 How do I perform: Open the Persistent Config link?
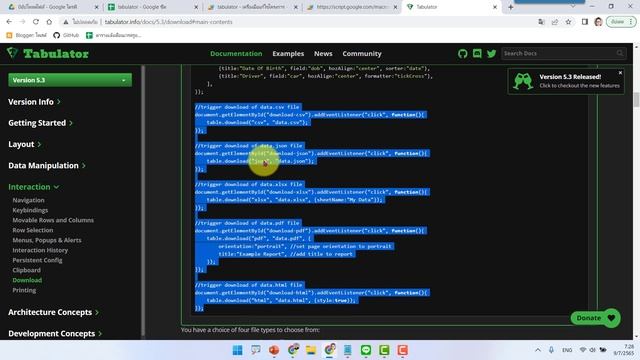coord(37,260)
